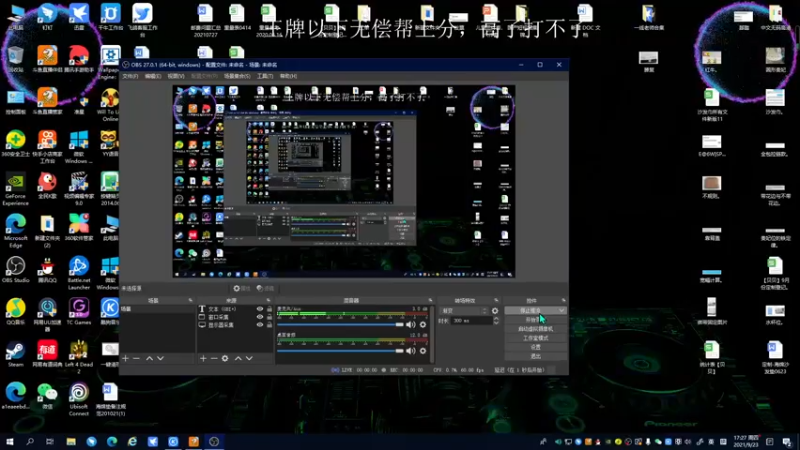800x450 pixels.
Task: Open WeChat desktop shortcut
Action: pyautogui.click(x=47, y=396)
